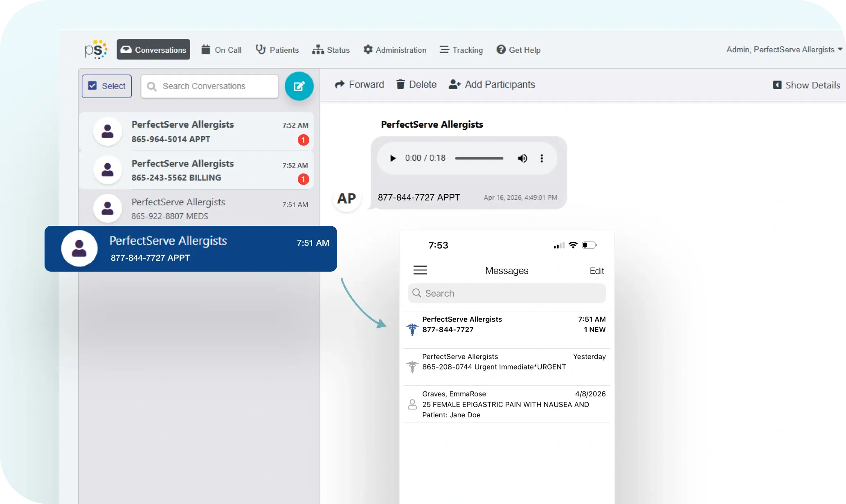Open the 877-844-7727 message on mobile

507,330
